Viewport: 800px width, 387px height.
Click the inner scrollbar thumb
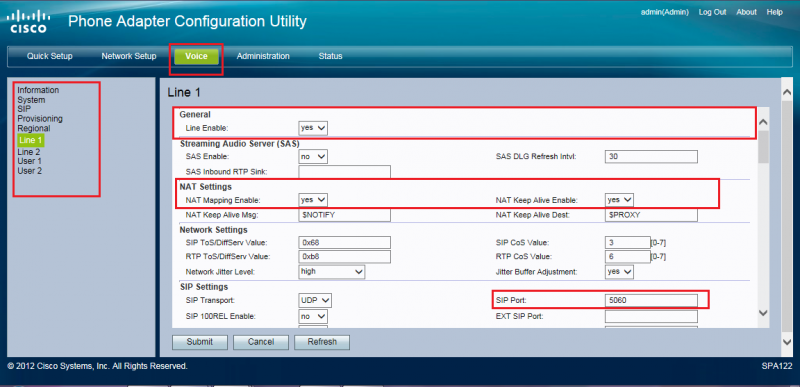tap(763, 147)
